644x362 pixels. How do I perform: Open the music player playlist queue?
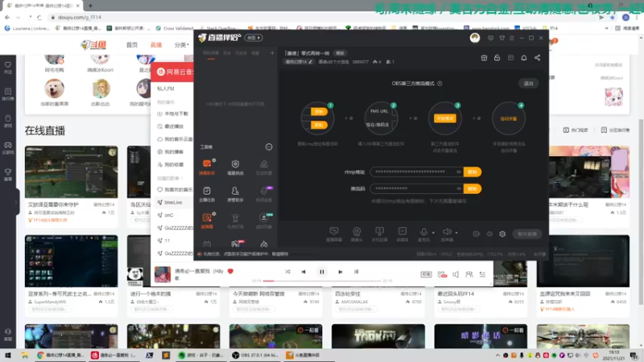(x=482, y=274)
